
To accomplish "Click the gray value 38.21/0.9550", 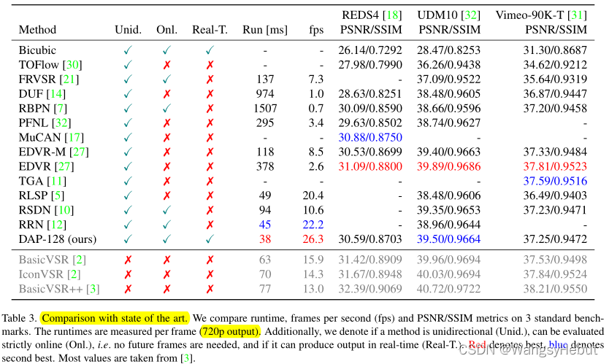I will point(555,289).
